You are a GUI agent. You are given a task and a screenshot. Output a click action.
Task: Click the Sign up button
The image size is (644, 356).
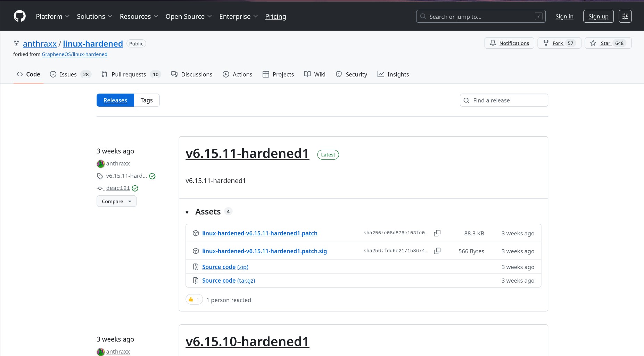(598, 16)
